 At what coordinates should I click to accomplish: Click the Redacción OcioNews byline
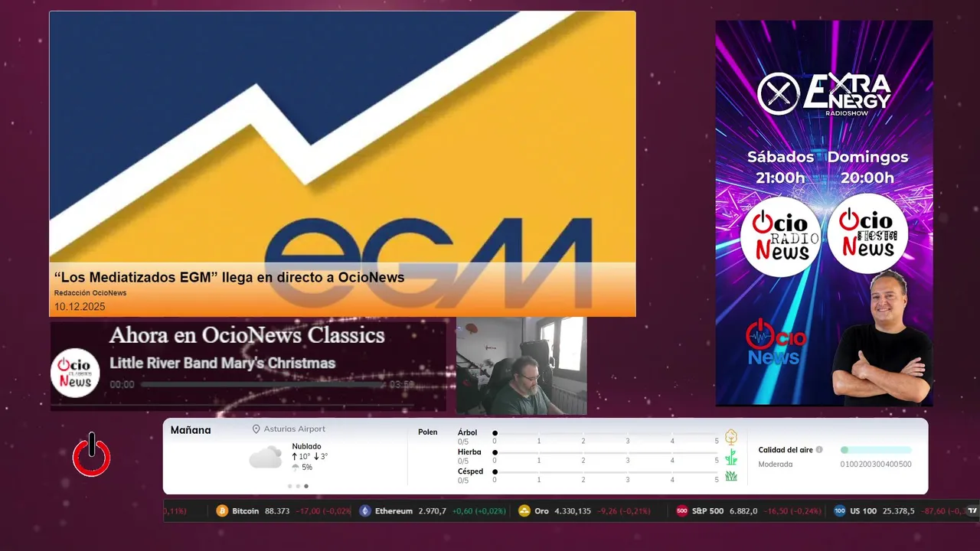pos(90,293)
